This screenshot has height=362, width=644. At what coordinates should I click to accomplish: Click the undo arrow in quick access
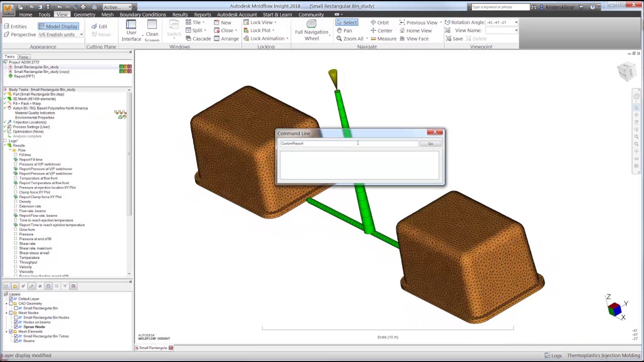tap(59, 7)
